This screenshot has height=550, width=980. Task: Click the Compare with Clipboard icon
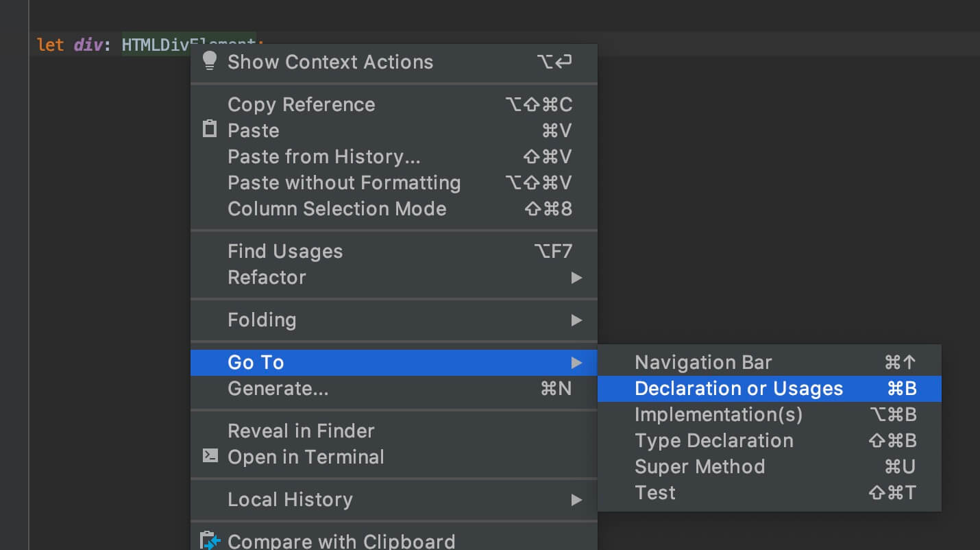210,540
